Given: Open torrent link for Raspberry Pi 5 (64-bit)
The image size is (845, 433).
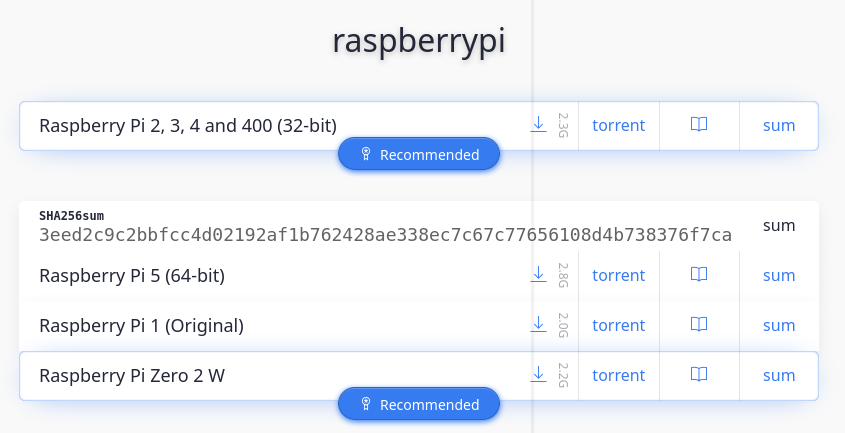Looking at the screenshot, I should [619, 275].
